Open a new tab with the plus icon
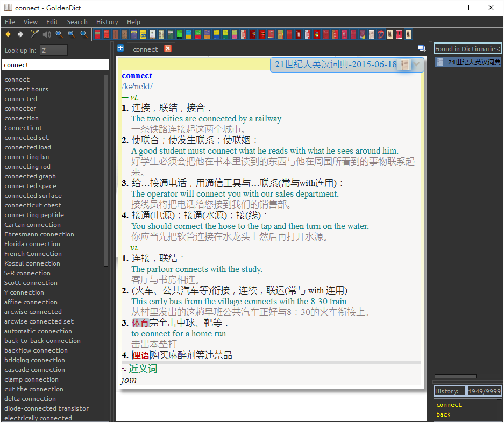The height and width of the screenshot is (423, 504). (120, 48)
